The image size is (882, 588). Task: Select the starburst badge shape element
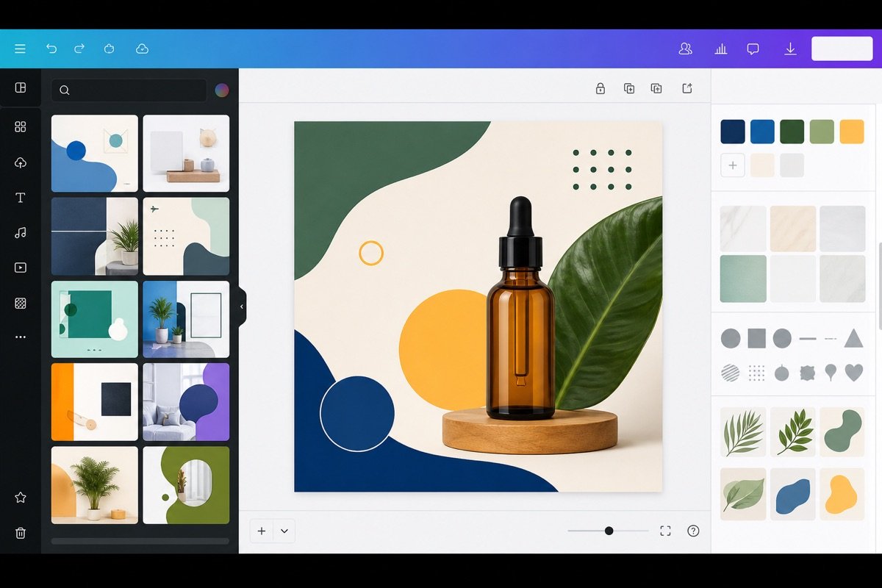(x=807, y=373)
